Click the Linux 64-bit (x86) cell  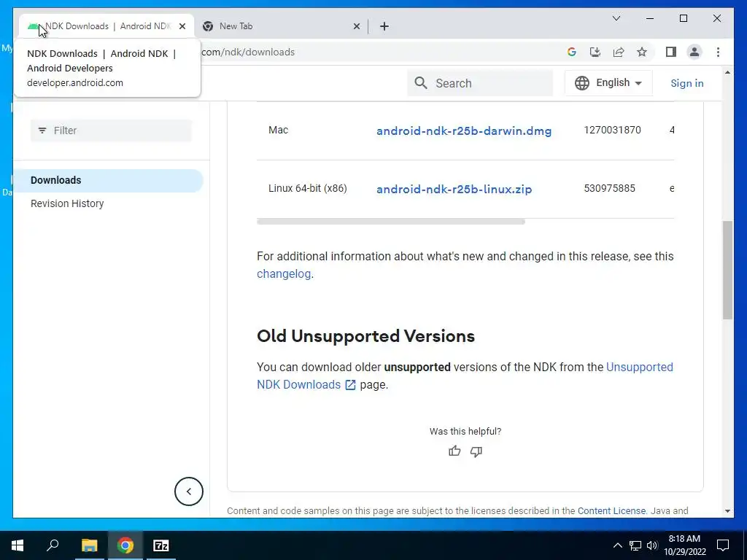click(308, 188)
